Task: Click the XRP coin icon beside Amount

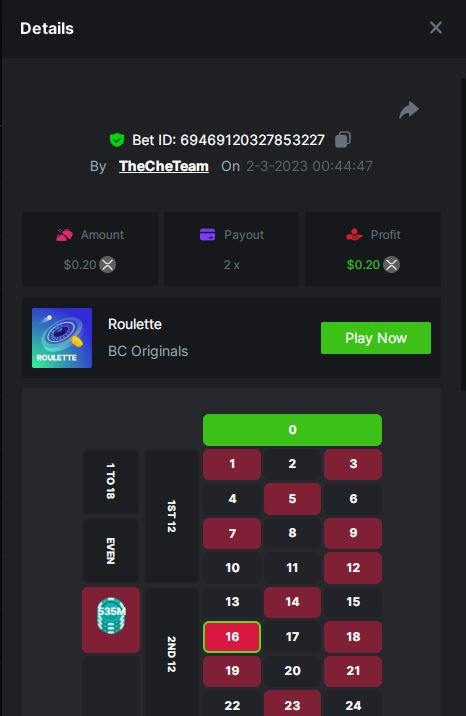Action: (x=108, y=264)
